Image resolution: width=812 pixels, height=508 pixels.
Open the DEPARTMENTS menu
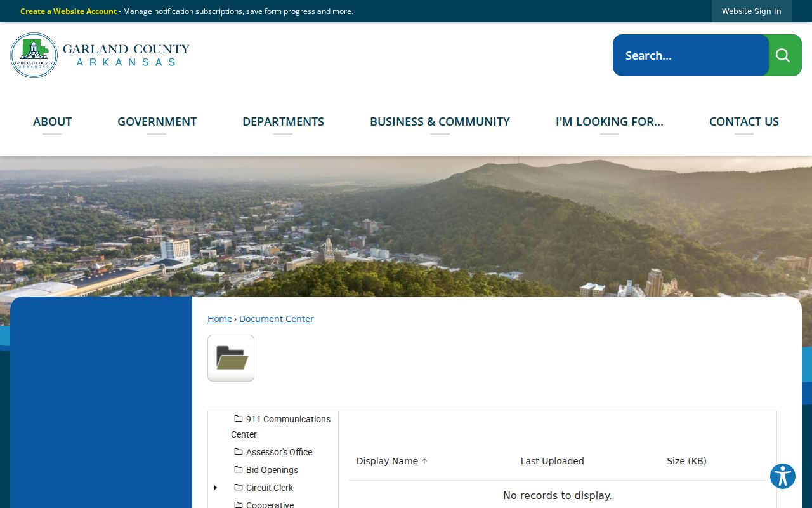click(283, 121)
